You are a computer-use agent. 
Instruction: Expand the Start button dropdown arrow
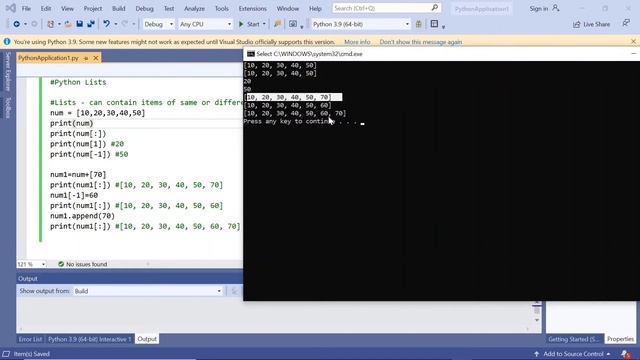[x=264, y=24]
